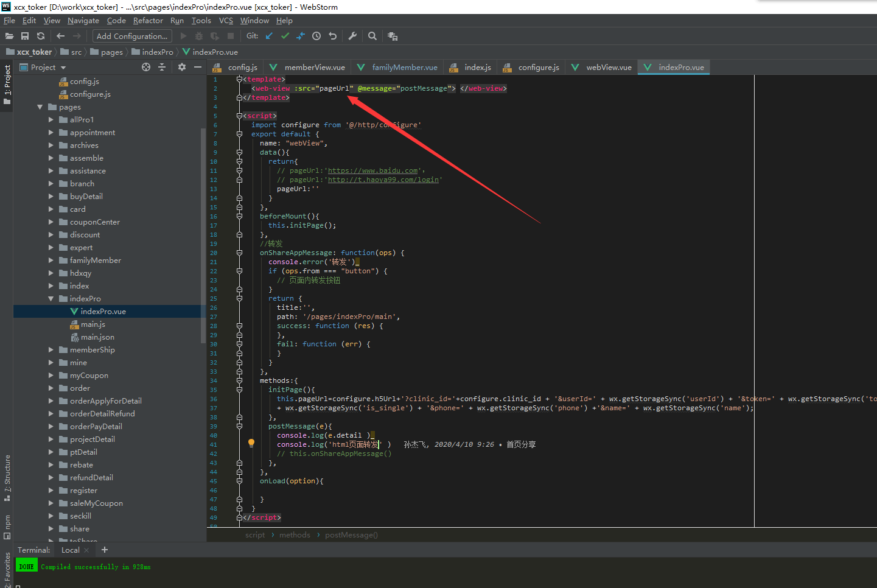Click the yellow lightbulb on line 41
This screenshot has height=588, width=877.
(251, 443)
